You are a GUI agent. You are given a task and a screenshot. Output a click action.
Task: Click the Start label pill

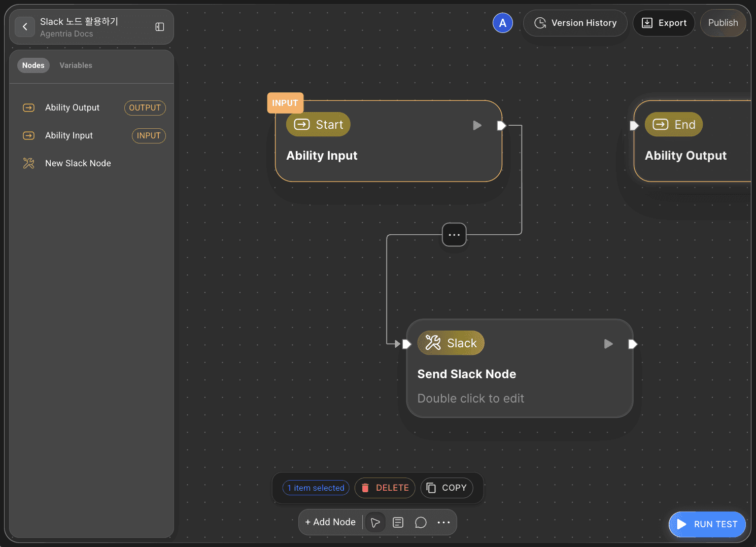[x=318, y=124]
